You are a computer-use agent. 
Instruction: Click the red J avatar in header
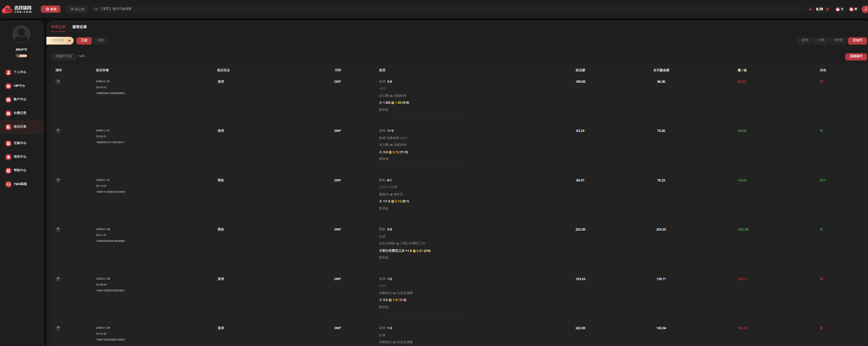tap(864, 9)
